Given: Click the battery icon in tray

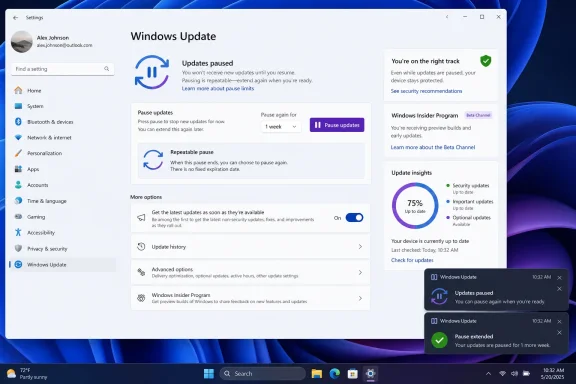Looking at the screenshot, I should pos(526,374).
